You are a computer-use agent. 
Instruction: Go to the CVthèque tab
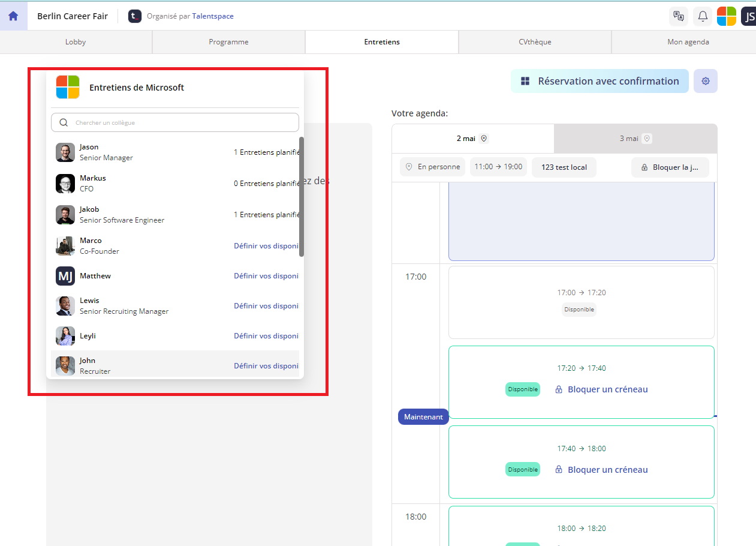pyautogui.click(x=535, y=42)
